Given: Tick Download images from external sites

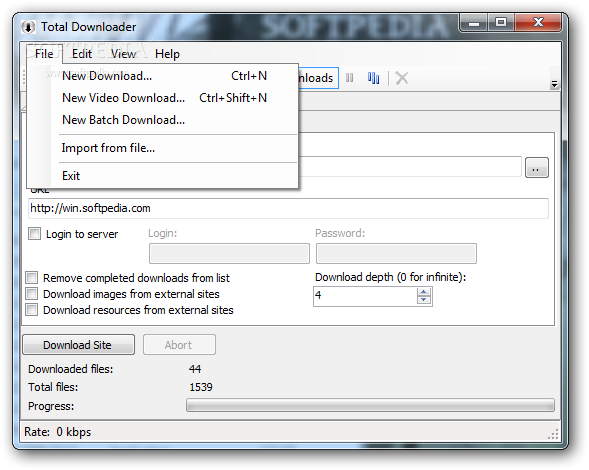Looking at the screenshot, I should pyautogui.click(x=32, y=293).
